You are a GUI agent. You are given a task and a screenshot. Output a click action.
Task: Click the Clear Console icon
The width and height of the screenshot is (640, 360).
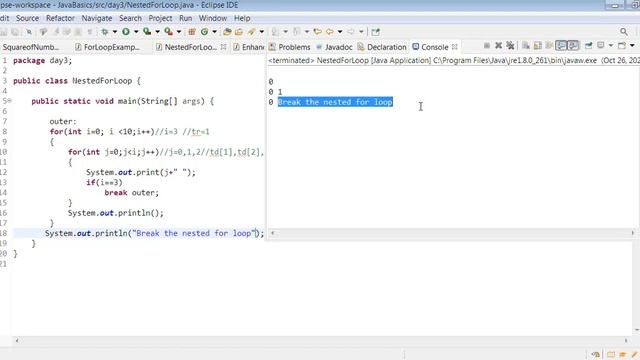point(526,46)
